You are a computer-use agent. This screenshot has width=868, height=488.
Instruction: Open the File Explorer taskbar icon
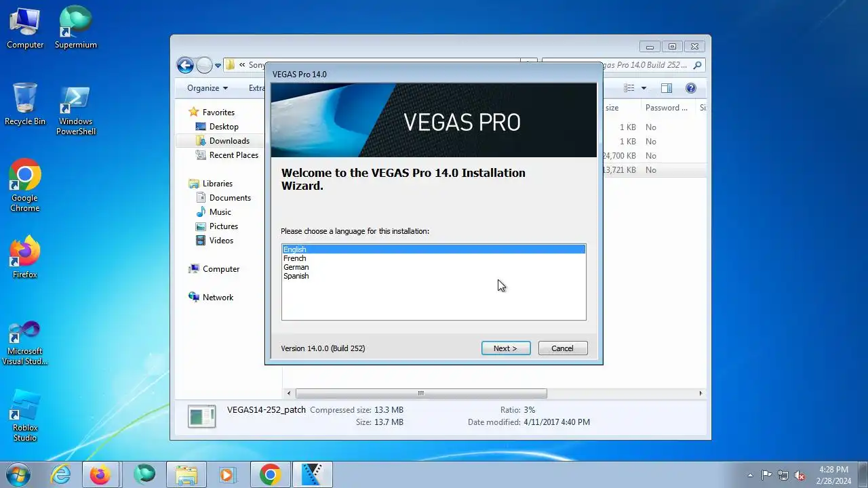[186, 474]
